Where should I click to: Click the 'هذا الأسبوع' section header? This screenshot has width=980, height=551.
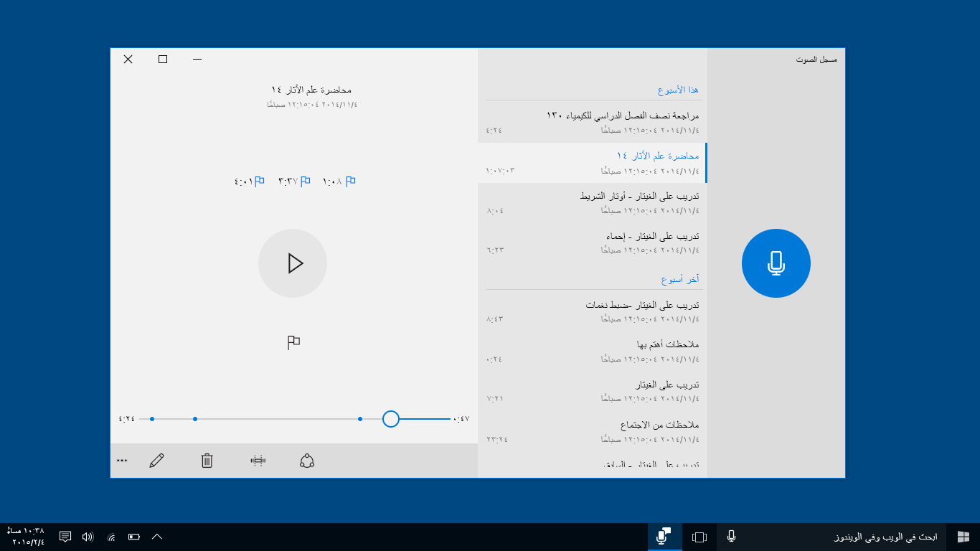tap(678, 90)
